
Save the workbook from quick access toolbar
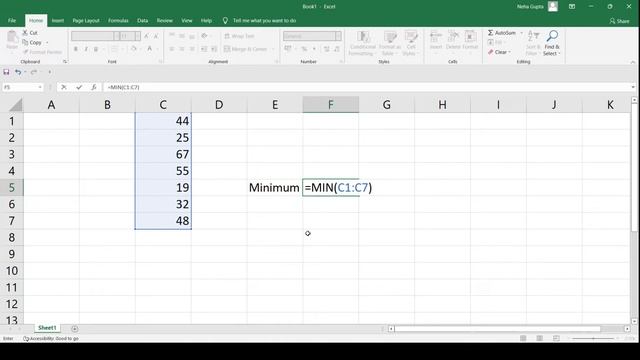pyautogui.click(x=6, y=72)
